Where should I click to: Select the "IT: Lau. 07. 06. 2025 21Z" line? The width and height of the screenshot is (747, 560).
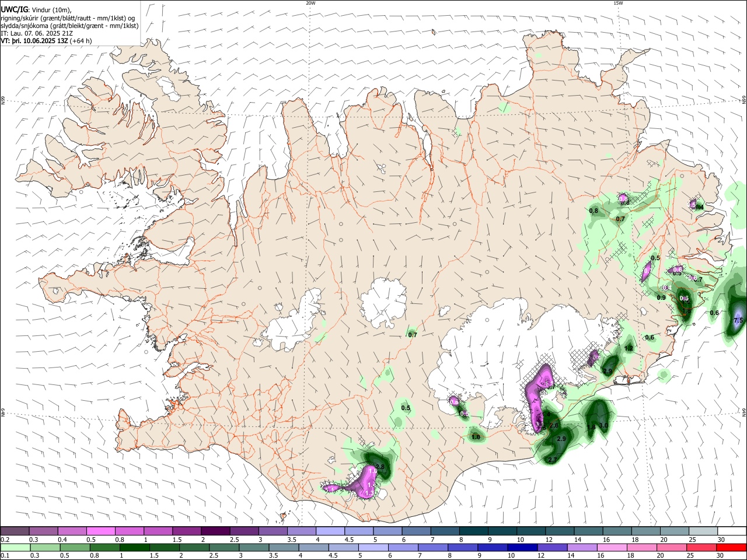(x=37, y=33)
